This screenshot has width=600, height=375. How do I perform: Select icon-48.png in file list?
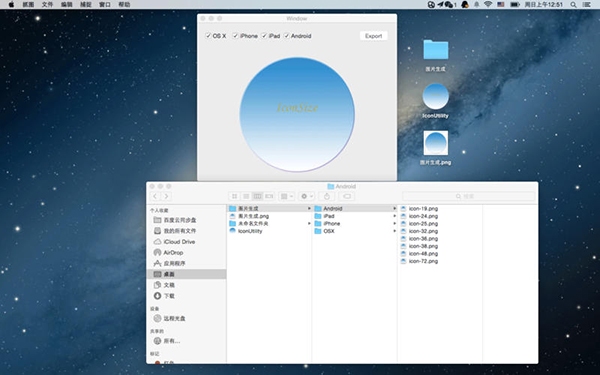[x=423, y=254]
